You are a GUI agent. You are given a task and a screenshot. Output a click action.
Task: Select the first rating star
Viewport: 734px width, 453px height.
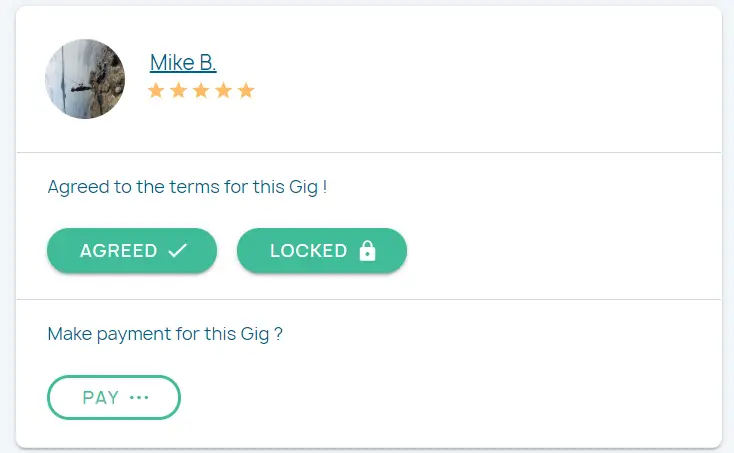point(156,91)
